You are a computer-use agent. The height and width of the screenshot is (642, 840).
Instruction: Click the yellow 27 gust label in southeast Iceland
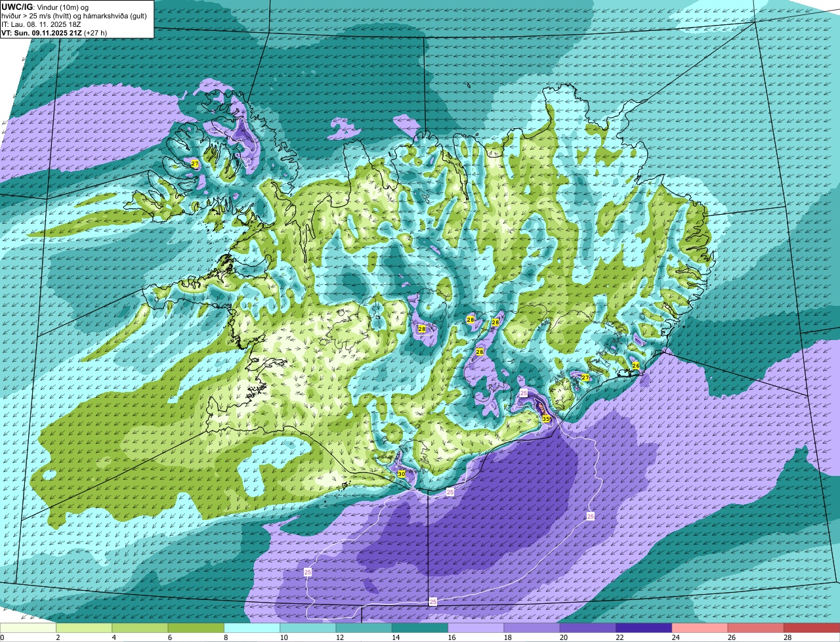(x=585, y=377)
